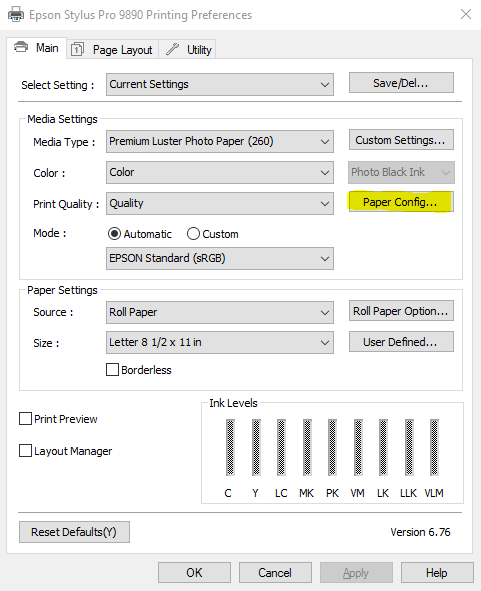Open the Page Layout tab
The image size is (481, 591).
113,49
